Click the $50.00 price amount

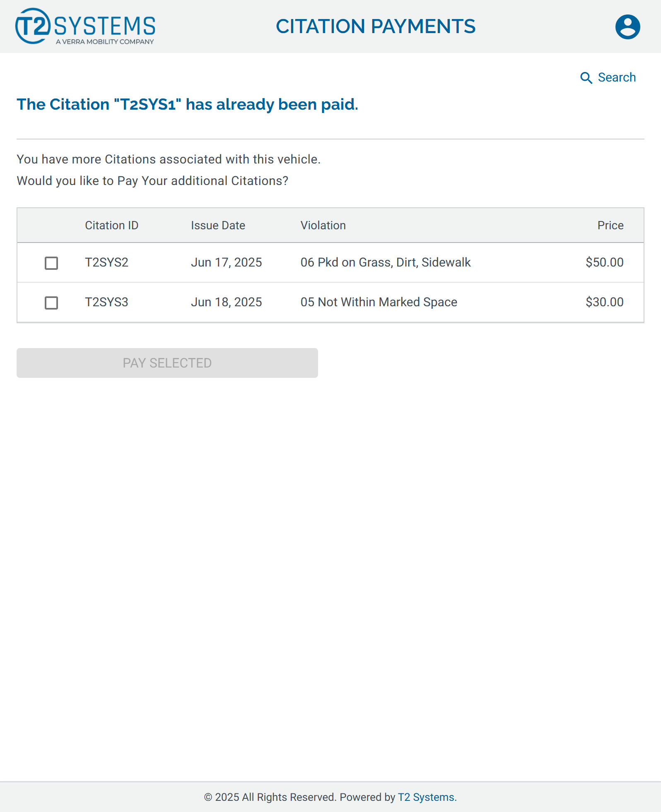pyautogui.click(x=604, y=262)
